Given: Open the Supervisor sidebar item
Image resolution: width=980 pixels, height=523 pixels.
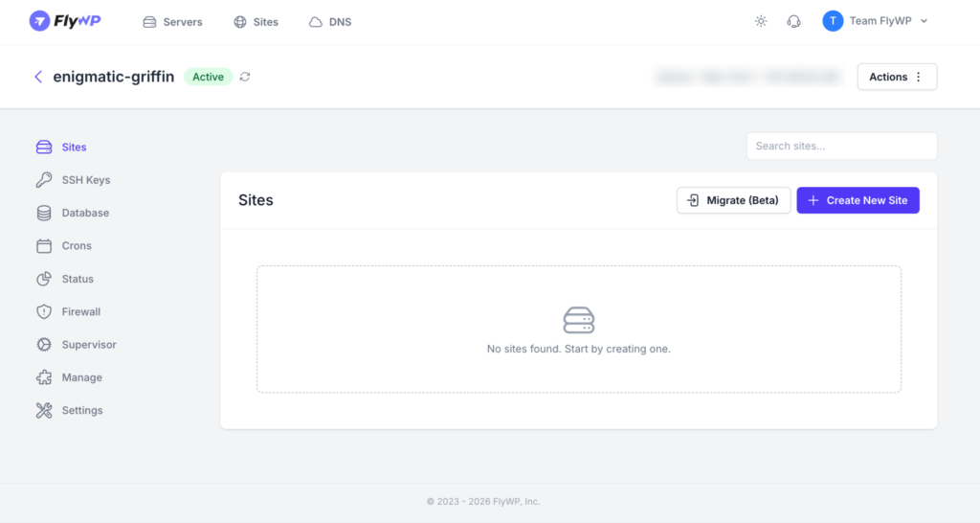Looking at the screenshot, I should pos(88,345).
